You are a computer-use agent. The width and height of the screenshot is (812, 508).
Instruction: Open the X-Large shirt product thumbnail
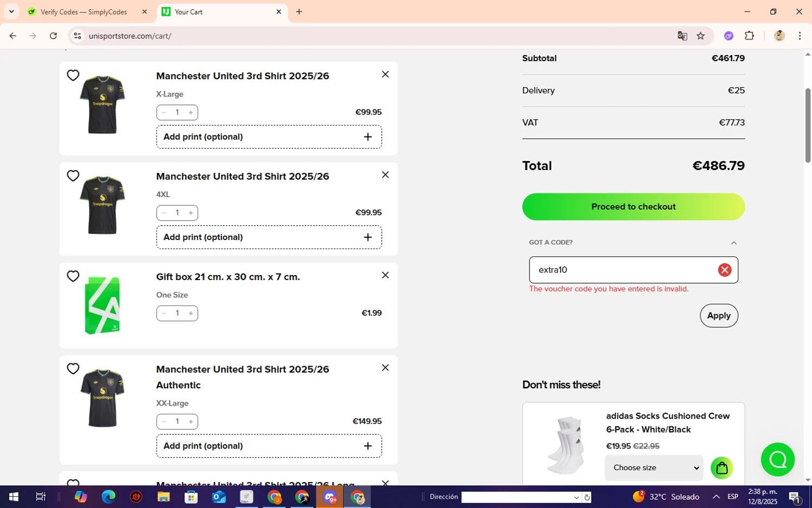102,105
